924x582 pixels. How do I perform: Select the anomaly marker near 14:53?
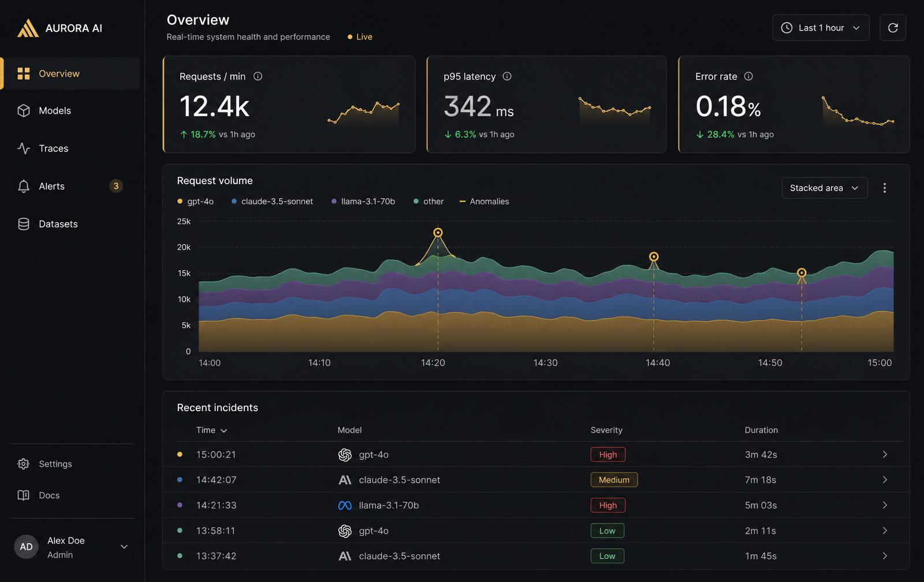[802, 273]
